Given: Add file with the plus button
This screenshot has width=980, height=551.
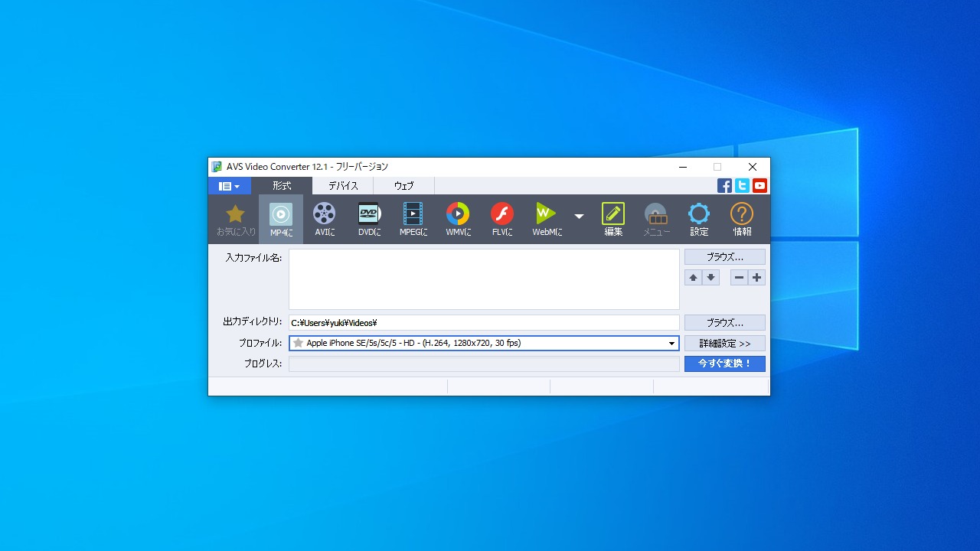Looking at the screenshot, I should [757, 278].
